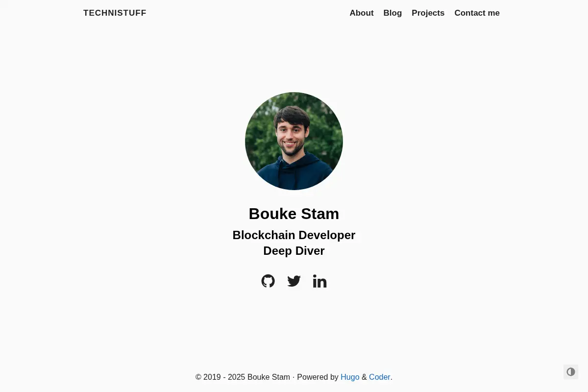The height and width of the screenshot is (392, 588).
Task: Open the Contact me menu item
Action: click(x=477, y=13)
